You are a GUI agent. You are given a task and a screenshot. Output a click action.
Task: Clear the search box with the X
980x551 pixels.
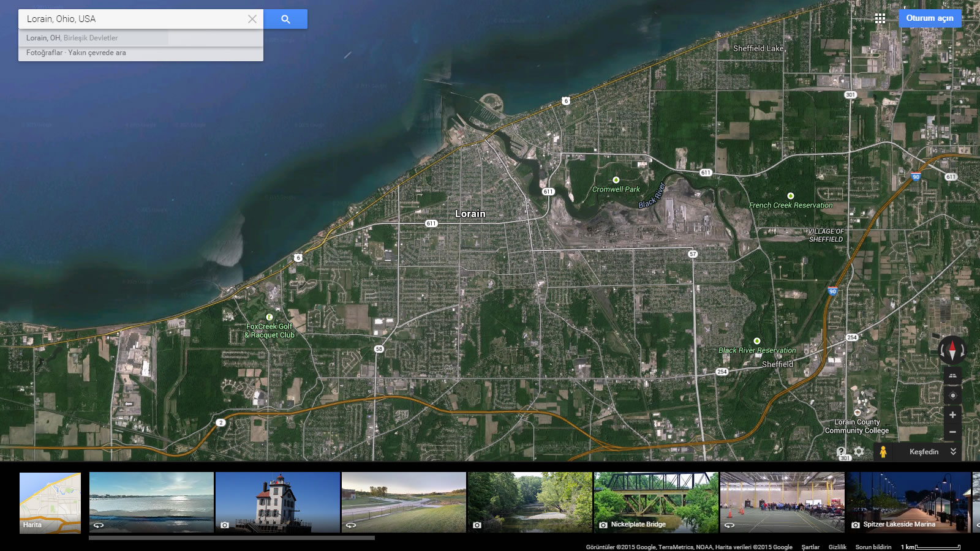(252, 19)
